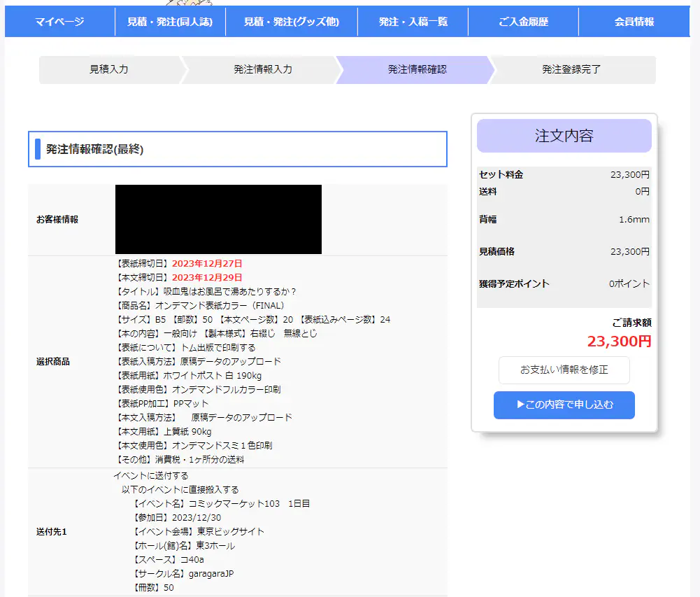Click the 送付先1 row label
This screenshot has width=700, height=597.
pos(52,532)
